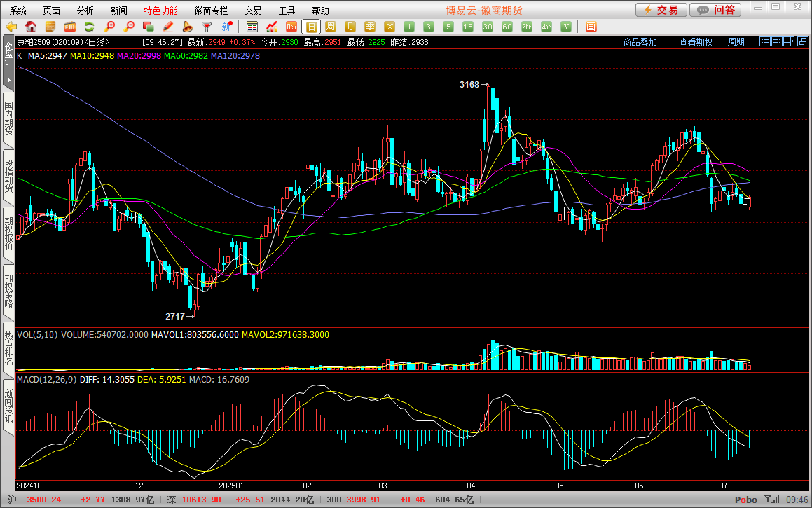Click the 交易 lightning button
Image resolution: width=812 pixels, height=508 pixels.
661,10
